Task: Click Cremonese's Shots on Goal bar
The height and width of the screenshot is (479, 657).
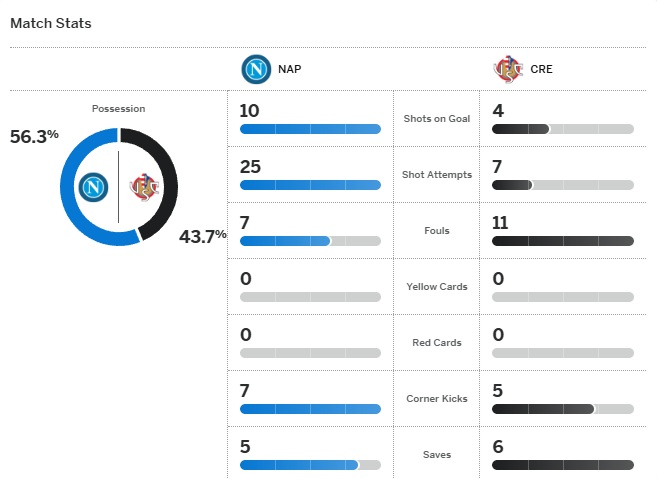Action: pos(563,129)
